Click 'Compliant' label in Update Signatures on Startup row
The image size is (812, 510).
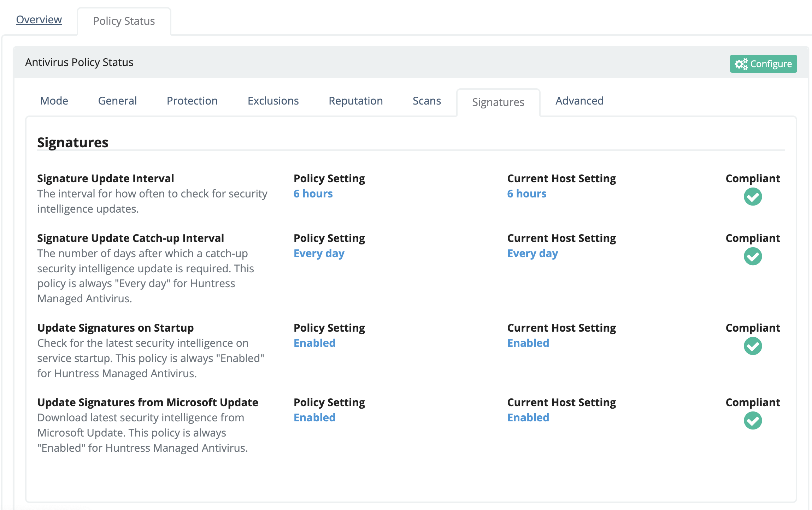(x=753, y=328)
